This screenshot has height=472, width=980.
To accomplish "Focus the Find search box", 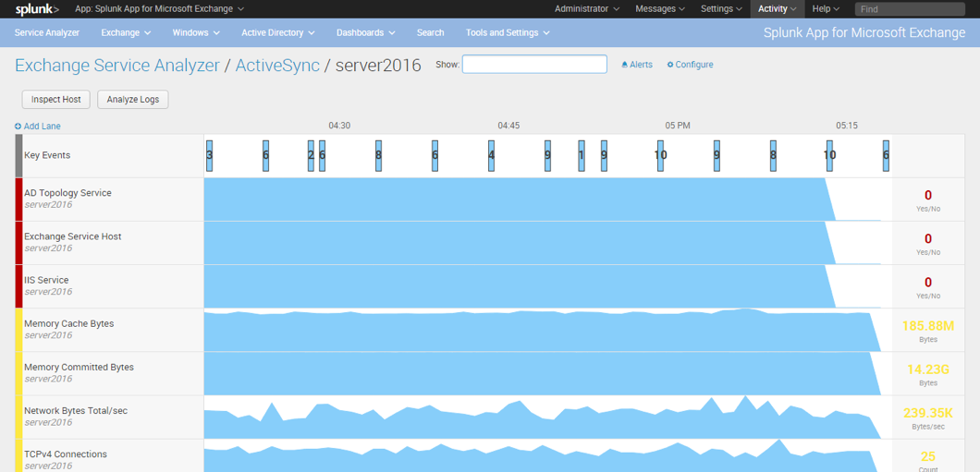I will point(910,8).
